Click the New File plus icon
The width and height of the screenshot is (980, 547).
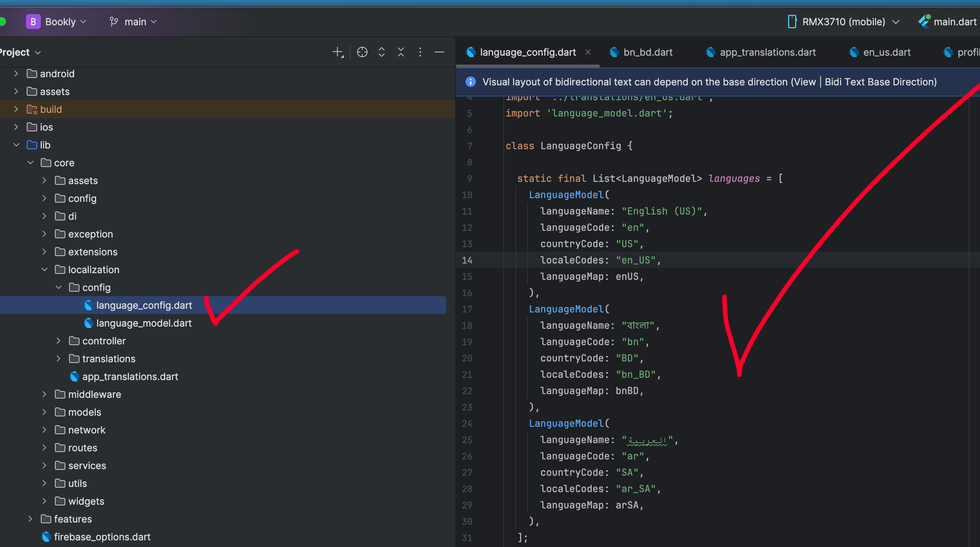coord(338,52)
